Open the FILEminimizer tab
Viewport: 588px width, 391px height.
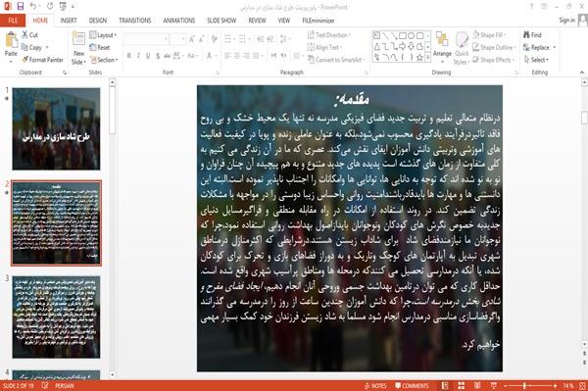point(318,21)
